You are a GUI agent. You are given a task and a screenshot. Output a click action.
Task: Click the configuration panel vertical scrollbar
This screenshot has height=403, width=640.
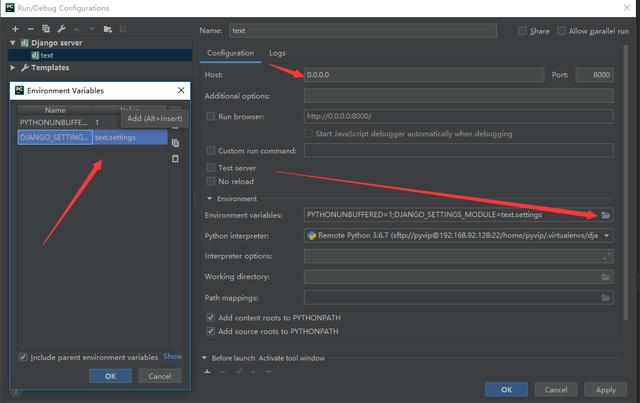pyautogui.click(x=625, y=183)
